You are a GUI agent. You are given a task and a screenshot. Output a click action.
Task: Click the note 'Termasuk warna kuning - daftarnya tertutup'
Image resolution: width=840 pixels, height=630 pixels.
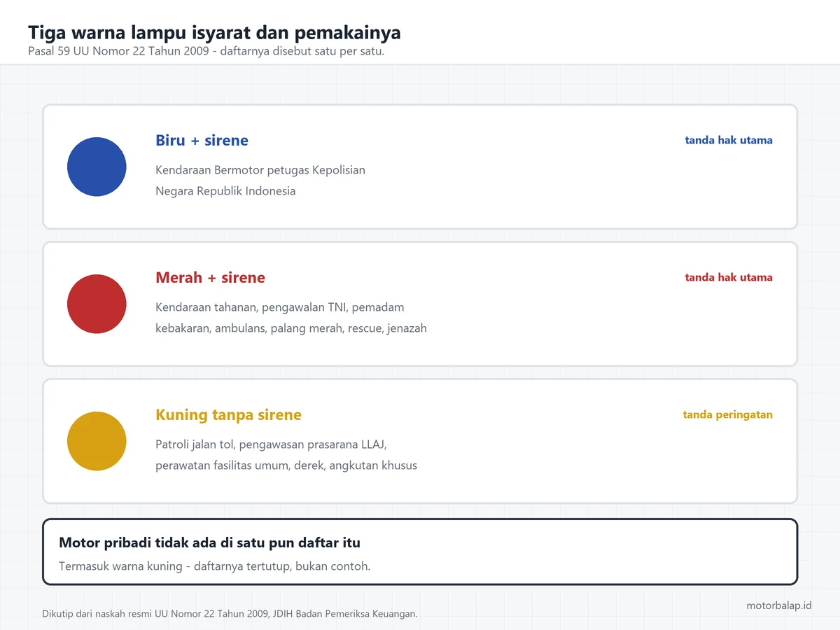(214, 566)
